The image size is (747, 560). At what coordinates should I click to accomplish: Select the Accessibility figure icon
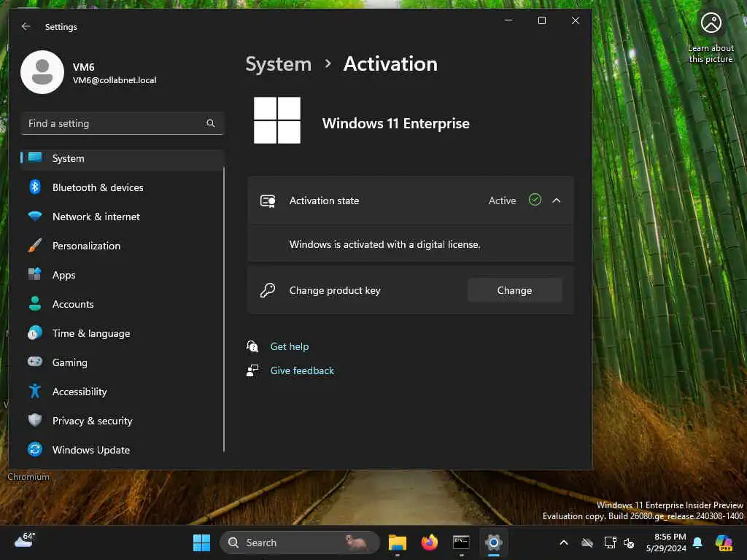[x=35, y=391]
